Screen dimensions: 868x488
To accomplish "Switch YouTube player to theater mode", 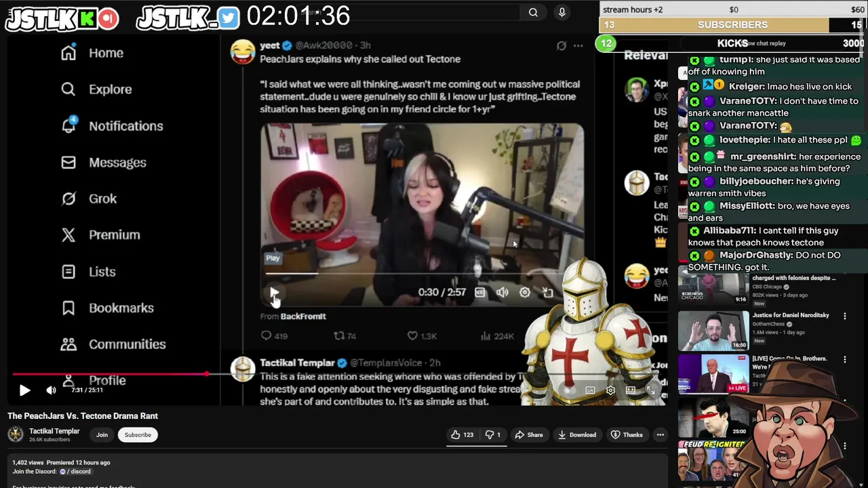I will point(631,390).
